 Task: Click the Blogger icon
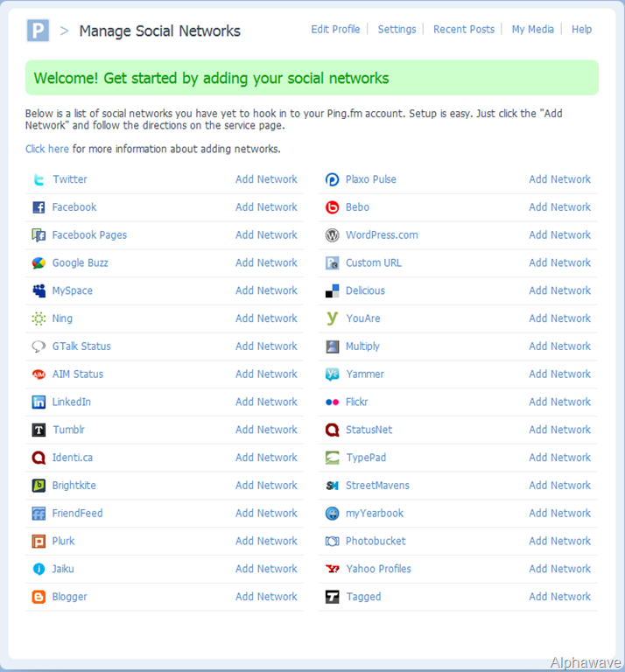(39, 597)
